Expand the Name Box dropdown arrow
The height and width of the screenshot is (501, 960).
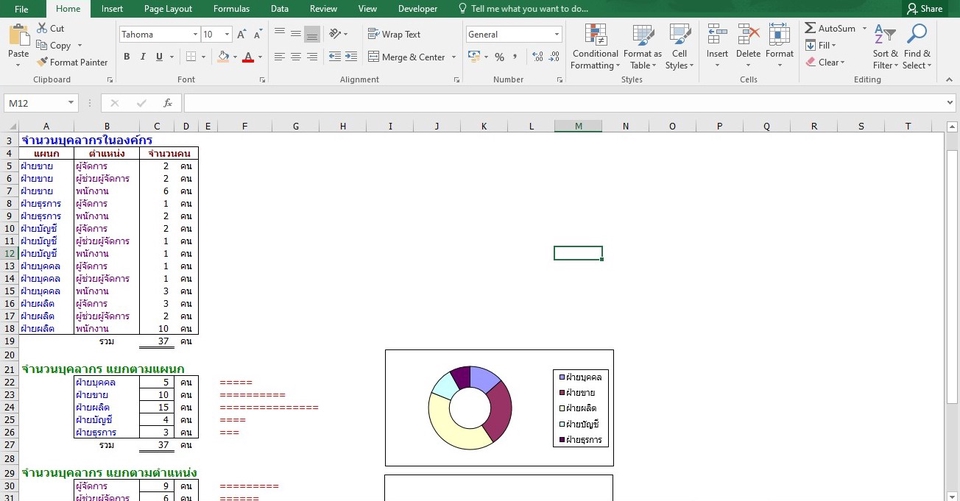pos(71,103)
